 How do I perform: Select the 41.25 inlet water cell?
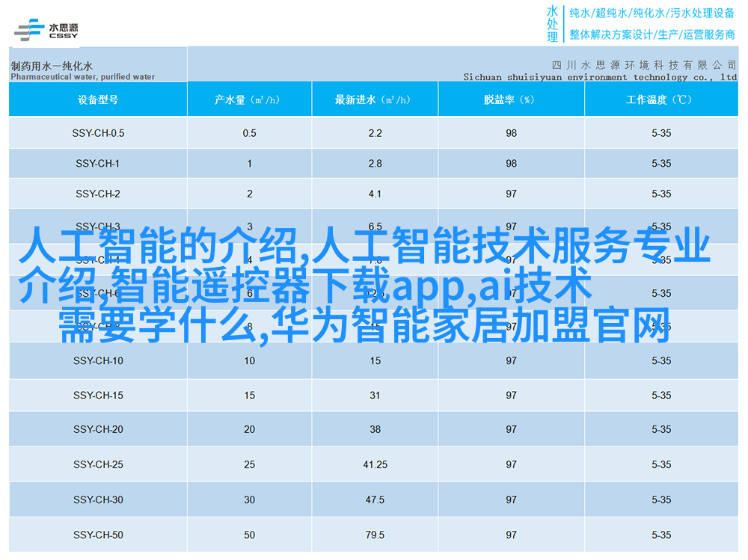pyautogui.click(x=375, y=464)
